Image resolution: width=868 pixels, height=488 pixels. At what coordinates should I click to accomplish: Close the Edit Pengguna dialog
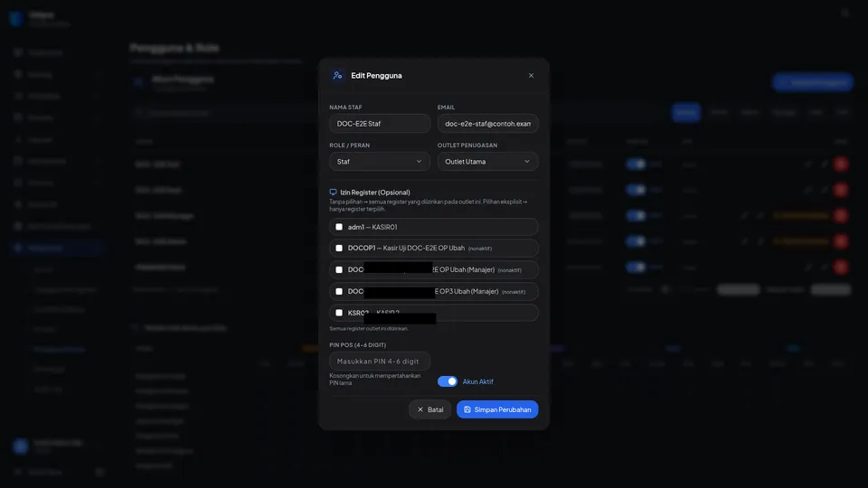[531, 75]
